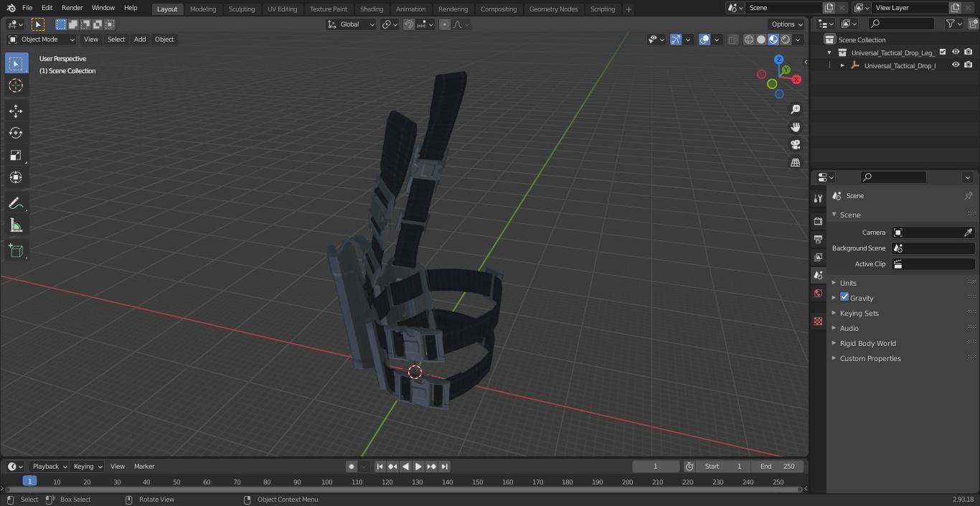Open the overlays options dropdown arrow

click(x=717, y=39)
